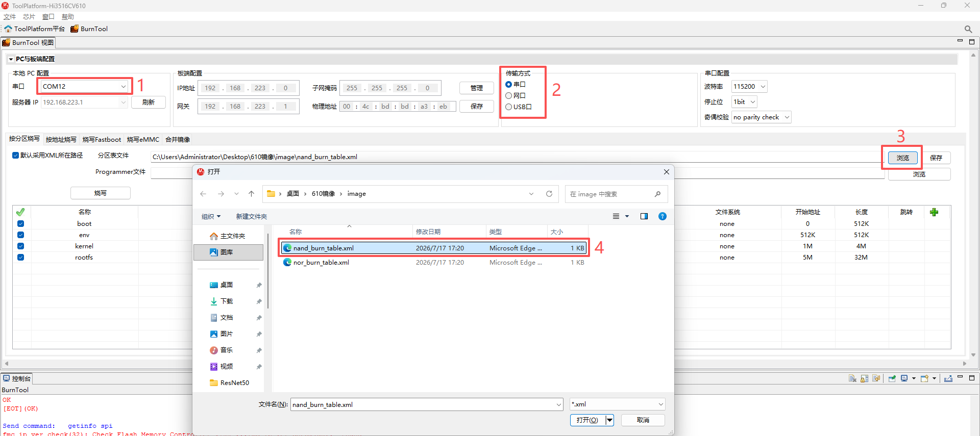Screen dimensions: 980x436
Task: Select the 串口 transfer mode radio button
Action: point(508,85)
